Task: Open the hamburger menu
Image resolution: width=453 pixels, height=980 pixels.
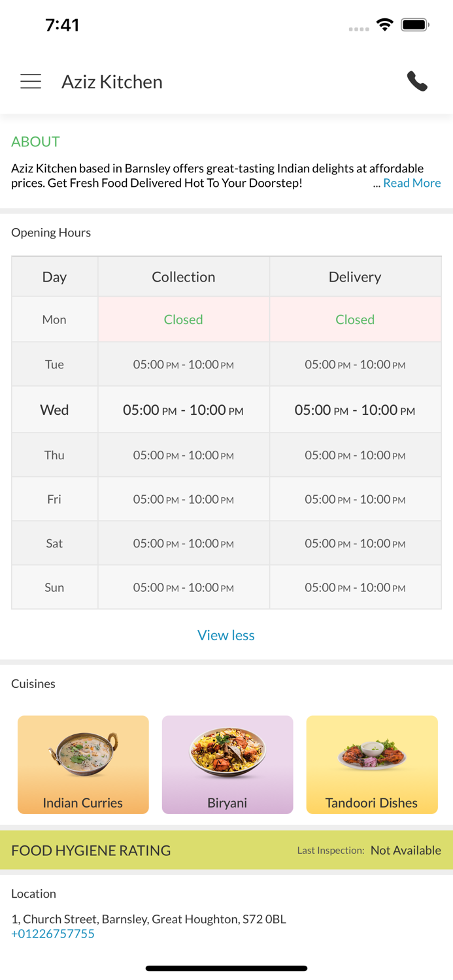Action: (31, 82)
